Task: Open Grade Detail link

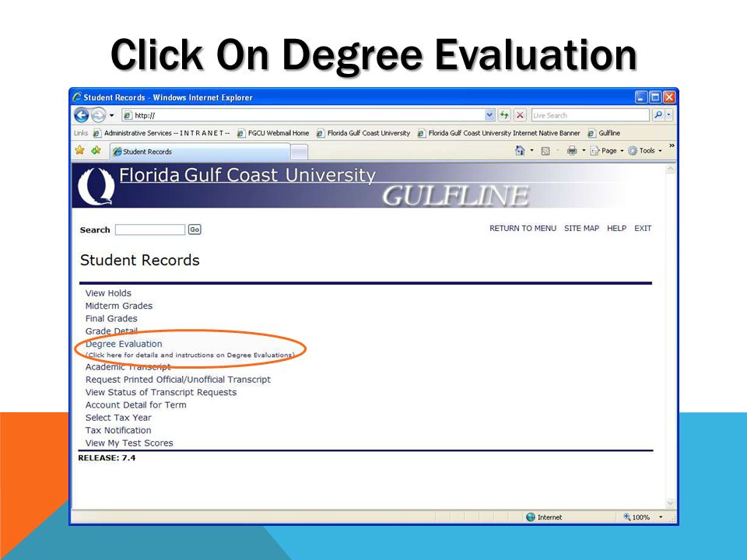Action: [x=111, y=331]
